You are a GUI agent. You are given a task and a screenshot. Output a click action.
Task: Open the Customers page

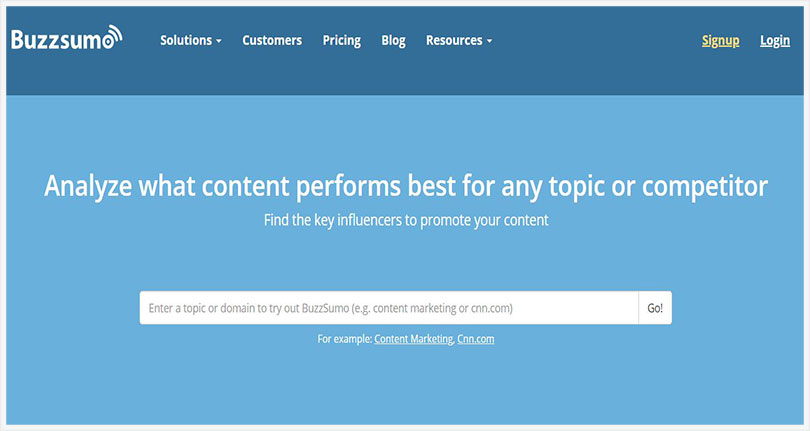(272, 40)
